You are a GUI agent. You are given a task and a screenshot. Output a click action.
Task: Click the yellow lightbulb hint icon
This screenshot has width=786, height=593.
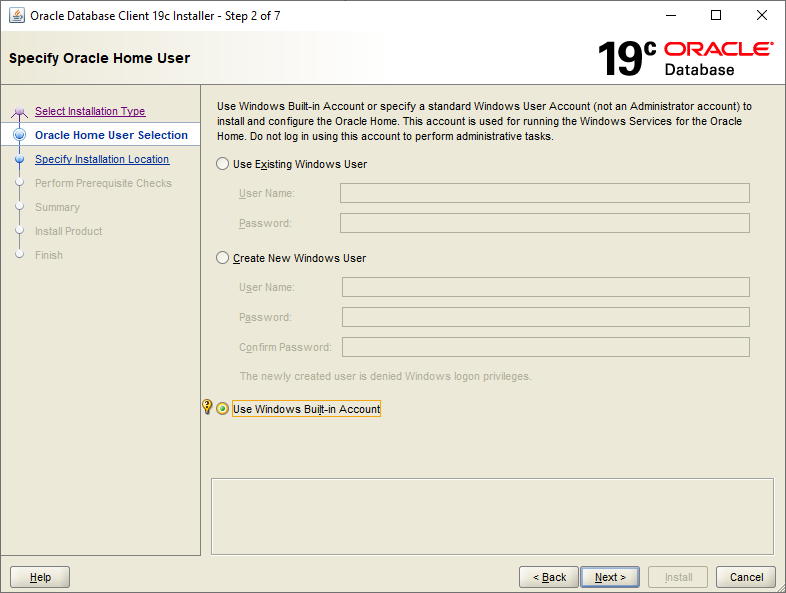click(207, 407)
